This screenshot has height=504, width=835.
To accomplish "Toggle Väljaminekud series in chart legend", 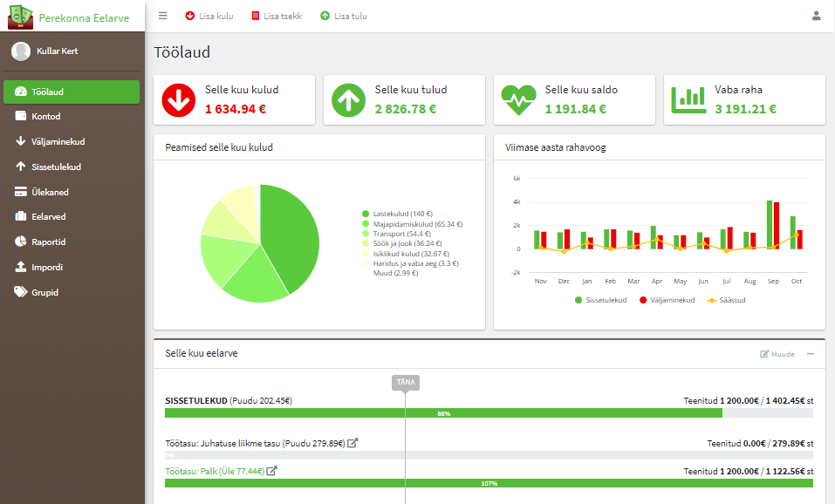I will pyautogui.click(x=667, y=300).
